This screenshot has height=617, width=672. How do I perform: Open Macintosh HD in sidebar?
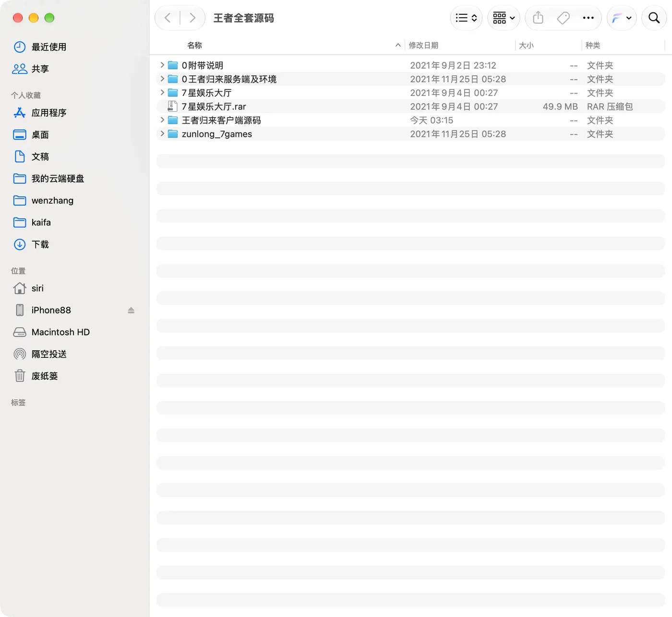[x=60, y=332]
